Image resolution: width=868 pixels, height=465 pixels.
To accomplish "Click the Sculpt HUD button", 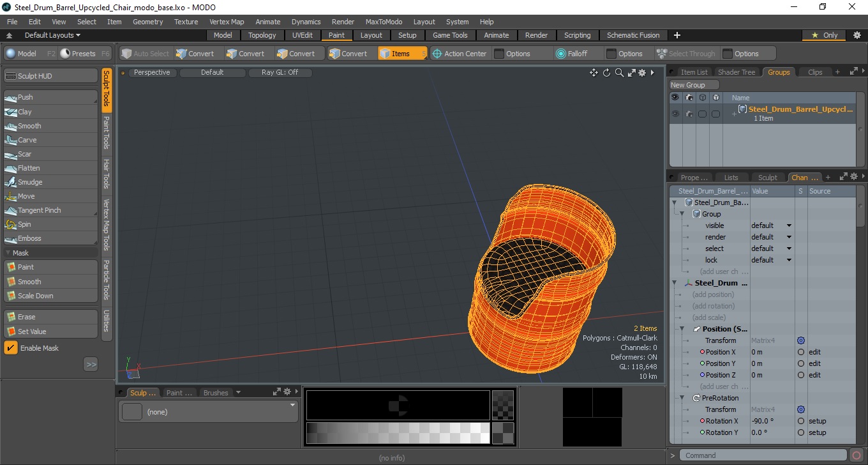I will coord(51,76).
